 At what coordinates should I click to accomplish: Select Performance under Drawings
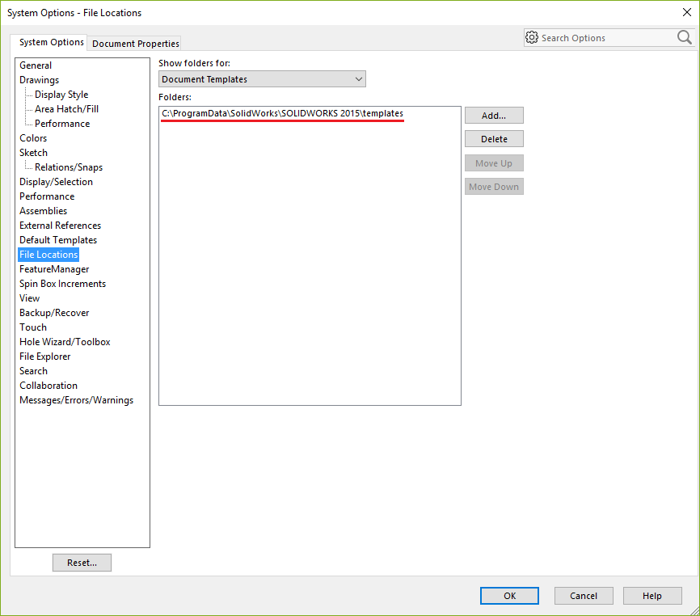pyautogui.click(x=62, y=124)
